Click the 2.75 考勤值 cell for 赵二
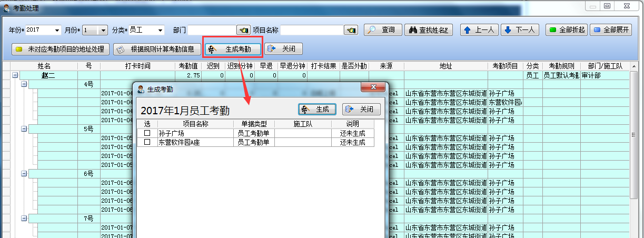Screen dimensions: 644x238 point(188,76)
